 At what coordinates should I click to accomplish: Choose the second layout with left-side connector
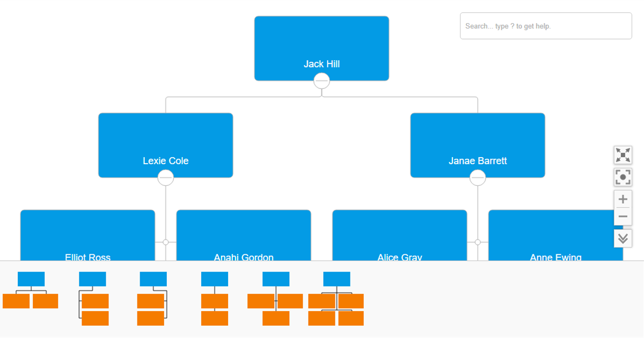click(x=93, y=298)
